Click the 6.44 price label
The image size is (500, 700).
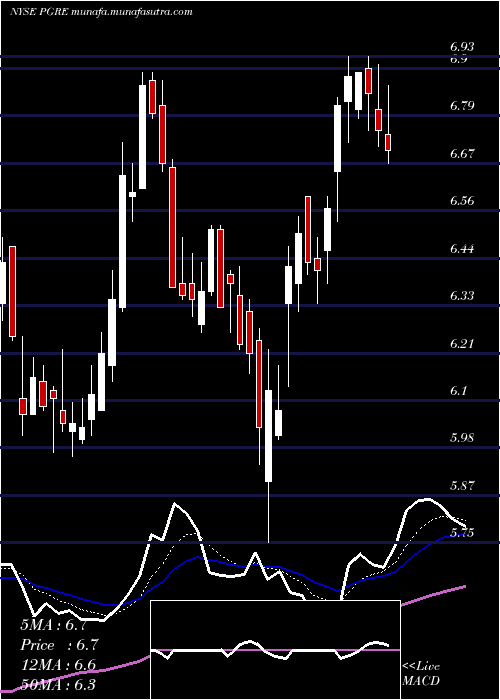(462, 249)
